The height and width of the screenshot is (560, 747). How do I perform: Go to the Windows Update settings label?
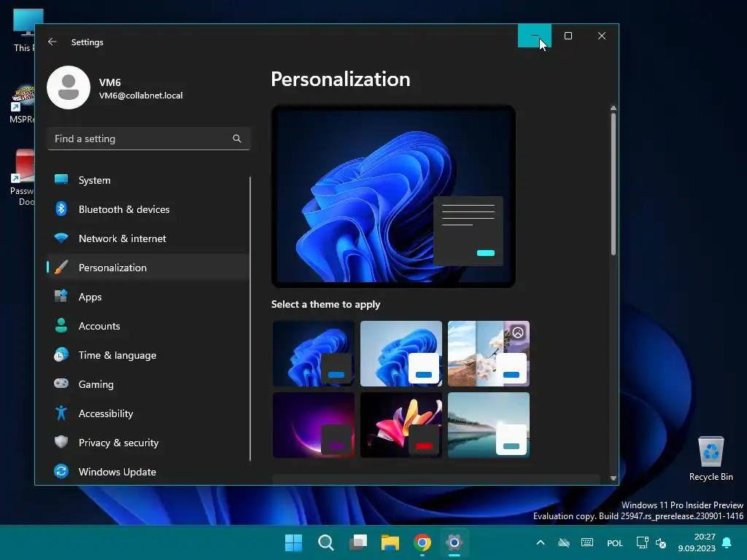117,472
